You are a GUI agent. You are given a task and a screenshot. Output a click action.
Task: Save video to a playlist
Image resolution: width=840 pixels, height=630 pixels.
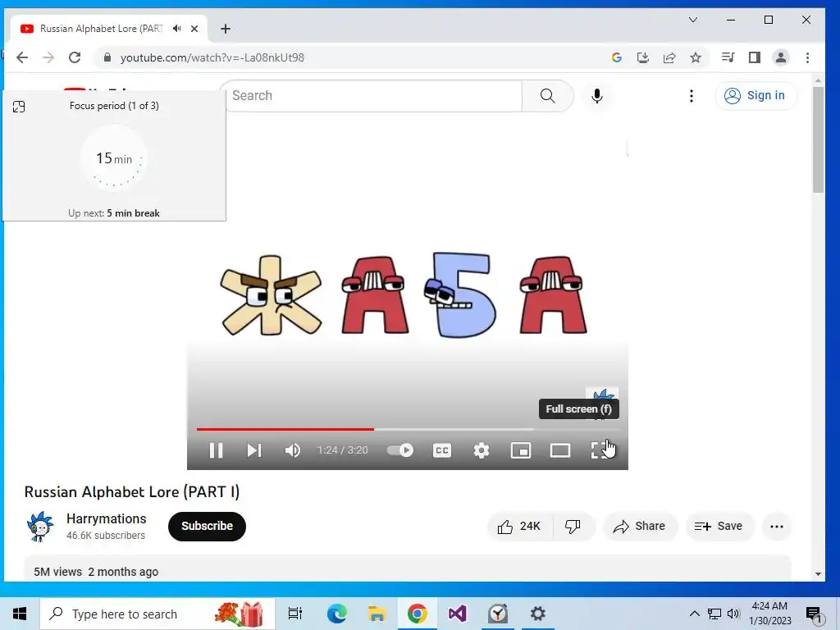pos(719,527)
